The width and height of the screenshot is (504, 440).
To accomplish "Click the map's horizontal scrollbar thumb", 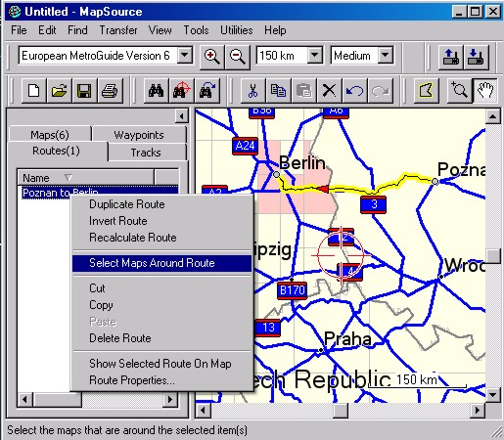I will click(x=341, y=411).
